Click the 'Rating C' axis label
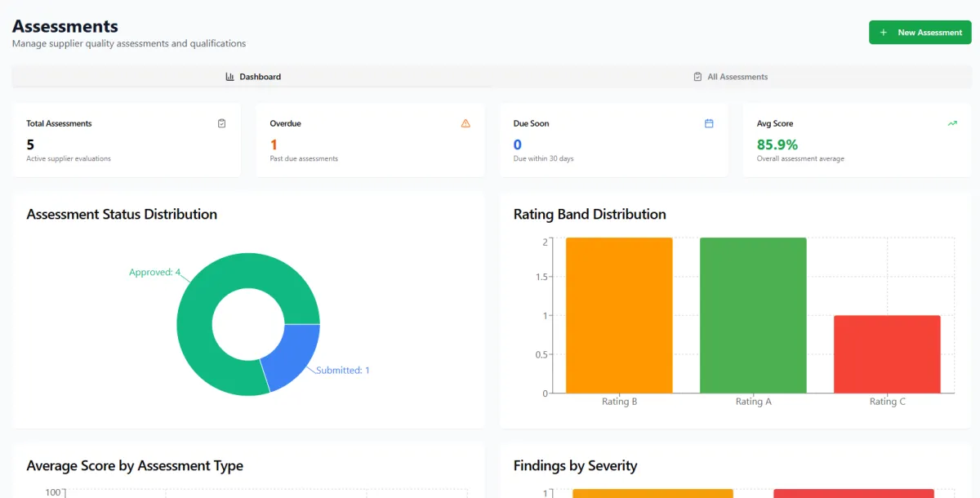The image size is (980, 498). [x=888, y=402]
